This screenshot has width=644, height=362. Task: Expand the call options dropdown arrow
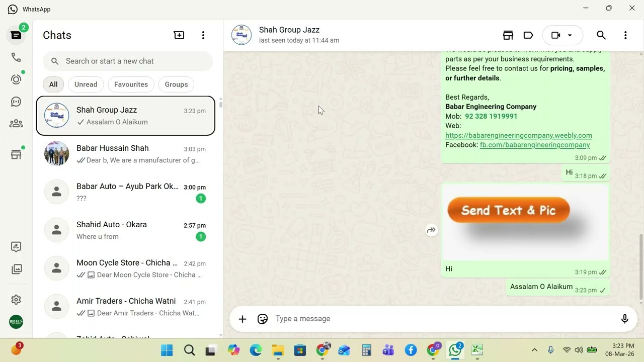click(570, 35)
